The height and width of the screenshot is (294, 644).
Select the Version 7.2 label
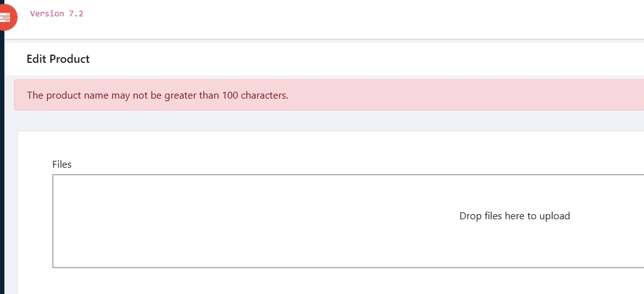pos(57,14)
